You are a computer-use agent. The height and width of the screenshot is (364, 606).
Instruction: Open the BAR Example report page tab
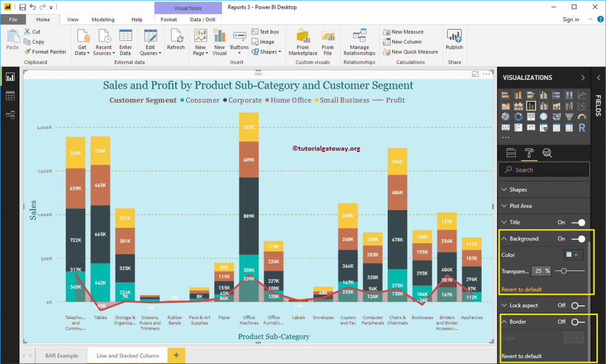click(x=62, y=356)
